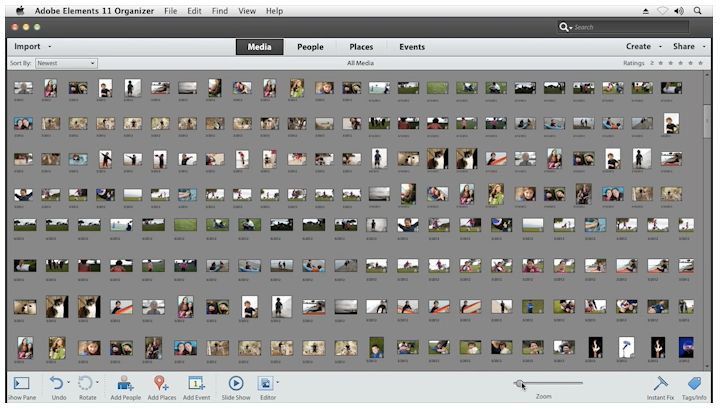Set rating filter to one star
This screenshot has height=409, width=720.
[x=661, y=63]
